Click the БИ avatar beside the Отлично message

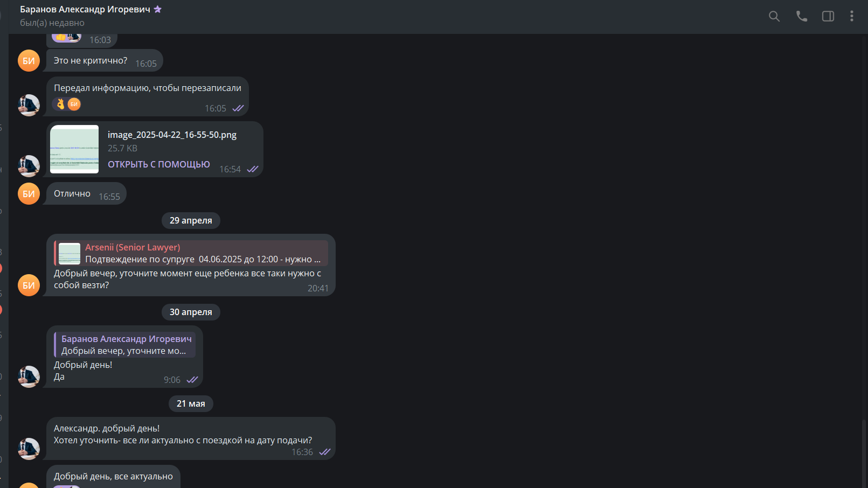click(29, 194)
